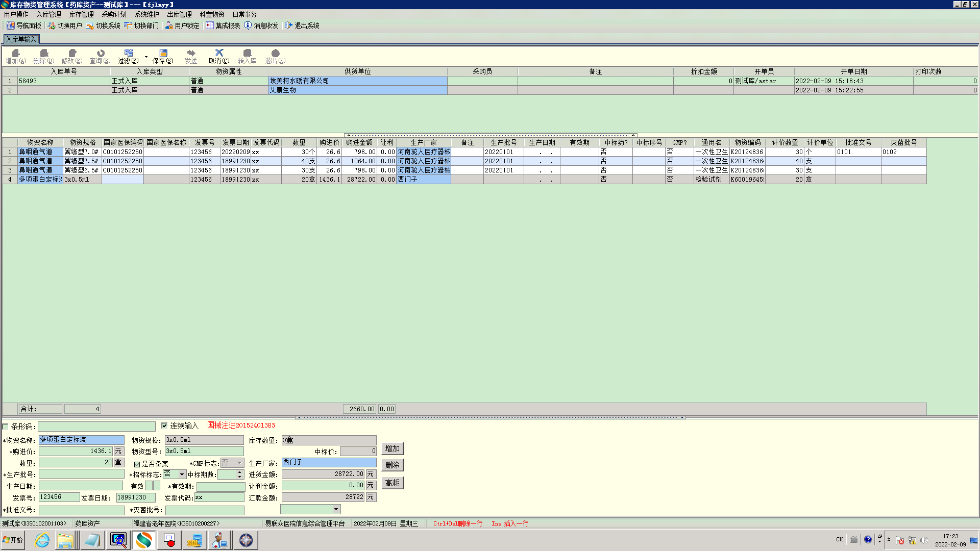Click the 生产批号 input field

pyautogui.click(x=82, y=474)
